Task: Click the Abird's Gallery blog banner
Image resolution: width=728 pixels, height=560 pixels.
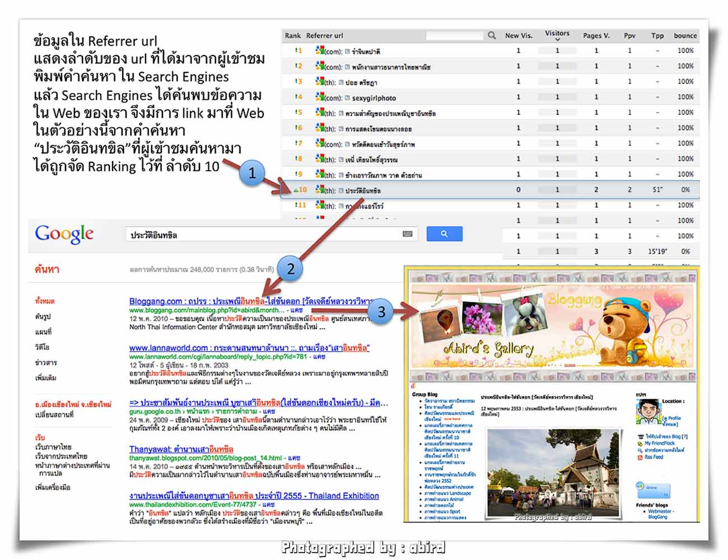Action: (552, 326)
